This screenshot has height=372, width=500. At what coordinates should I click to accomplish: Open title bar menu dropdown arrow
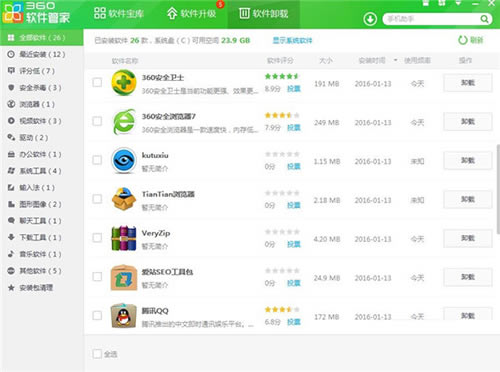tap(458, 3)
